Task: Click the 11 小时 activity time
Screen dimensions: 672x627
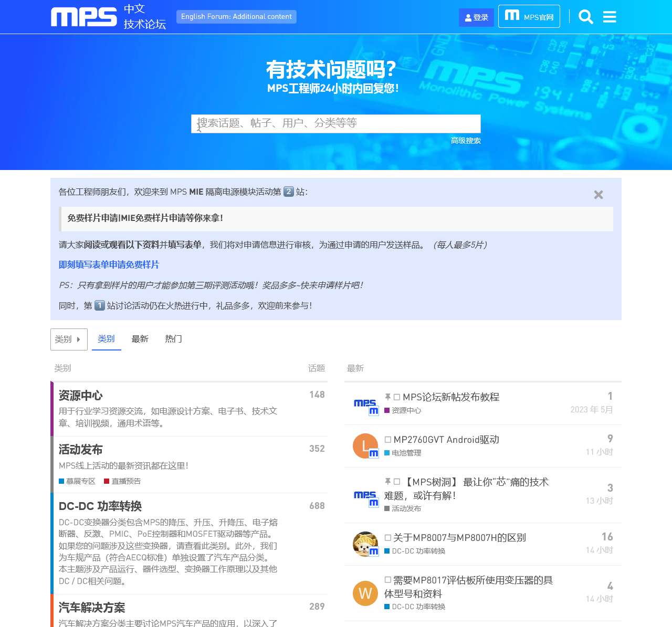Action: pyautogui.click(x=600, y=452)
